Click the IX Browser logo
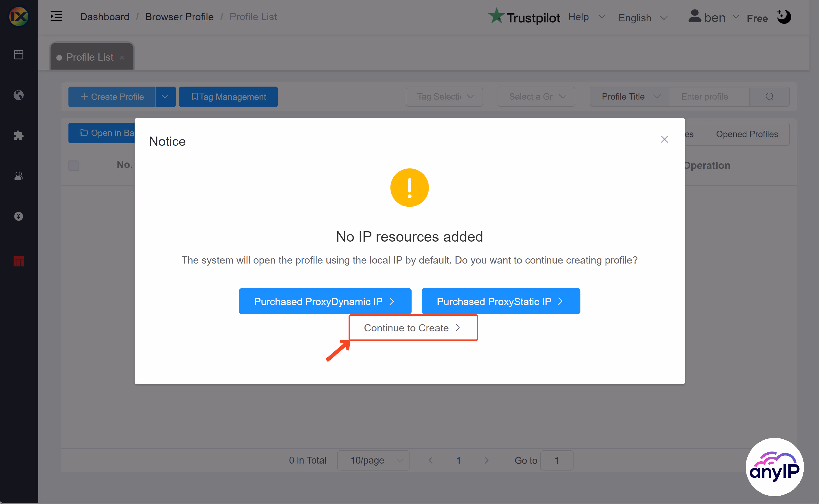 19,16
